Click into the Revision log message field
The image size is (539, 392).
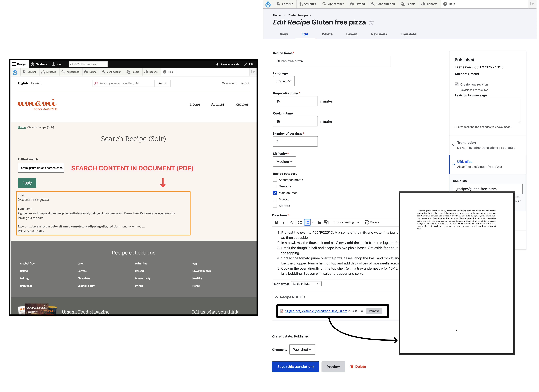[487, 111]
